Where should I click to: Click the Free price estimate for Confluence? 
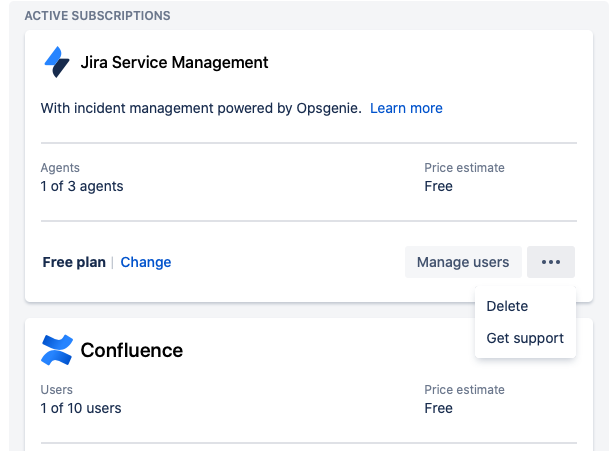[438, 408]
